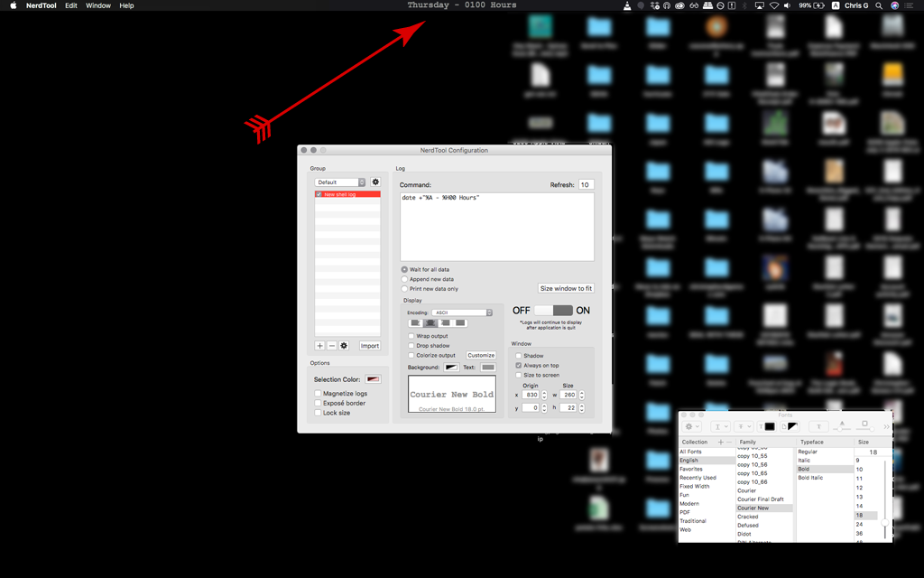This screenshot has width=924, height=578.
Task: Select the English font collection
Action: click(690, 460)
